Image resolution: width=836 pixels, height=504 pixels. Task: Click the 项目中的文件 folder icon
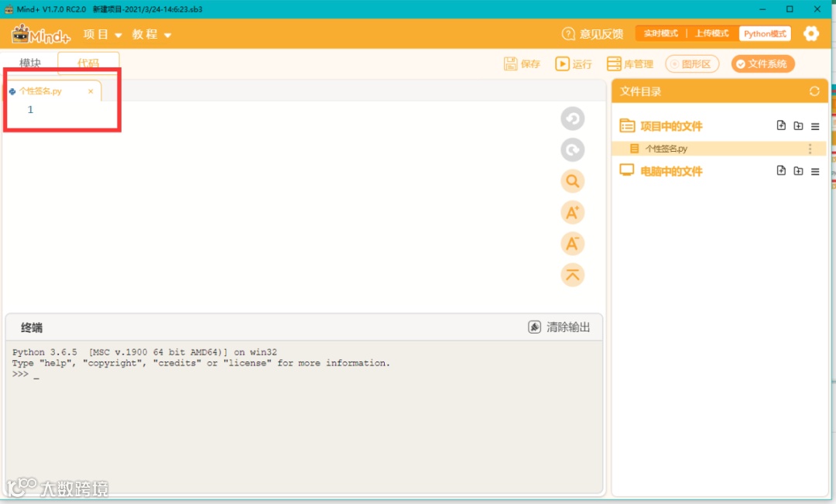(627, 126)
